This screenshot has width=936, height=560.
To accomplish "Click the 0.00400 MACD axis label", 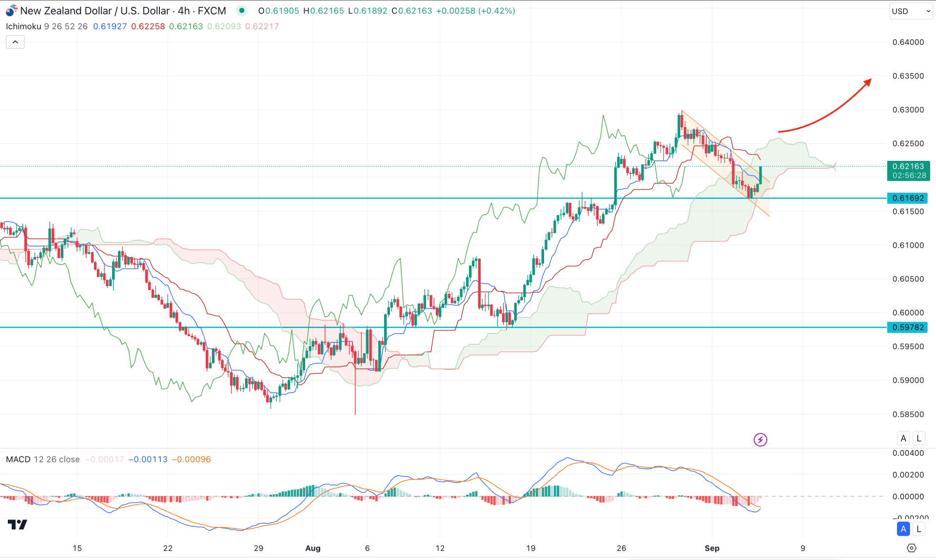I will [x=908, y=453].
